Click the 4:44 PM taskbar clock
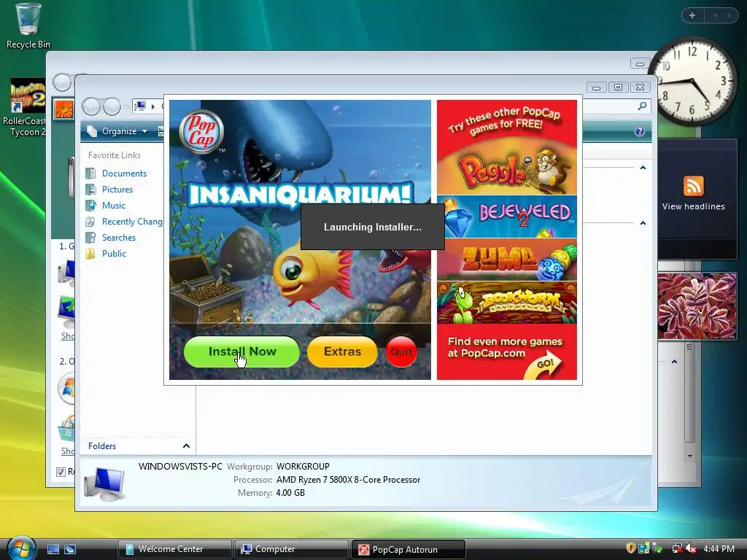 click(719, 548)
